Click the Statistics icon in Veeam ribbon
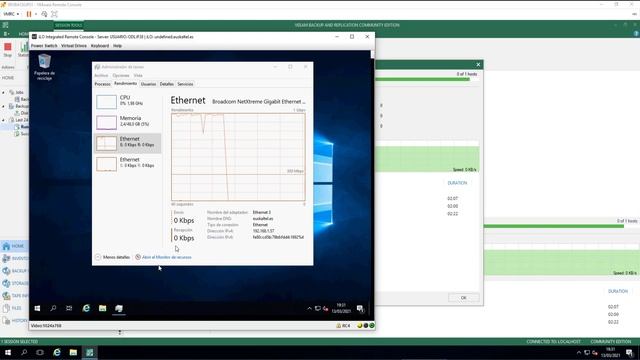Screen dimensions: 640x360 tap(24, 50)
